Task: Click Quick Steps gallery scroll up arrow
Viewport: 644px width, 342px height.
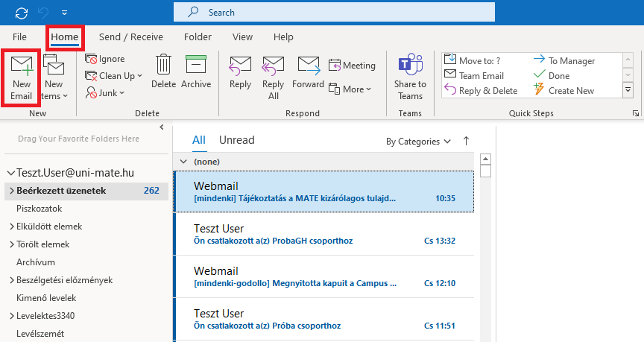Action: pos(628,60)
